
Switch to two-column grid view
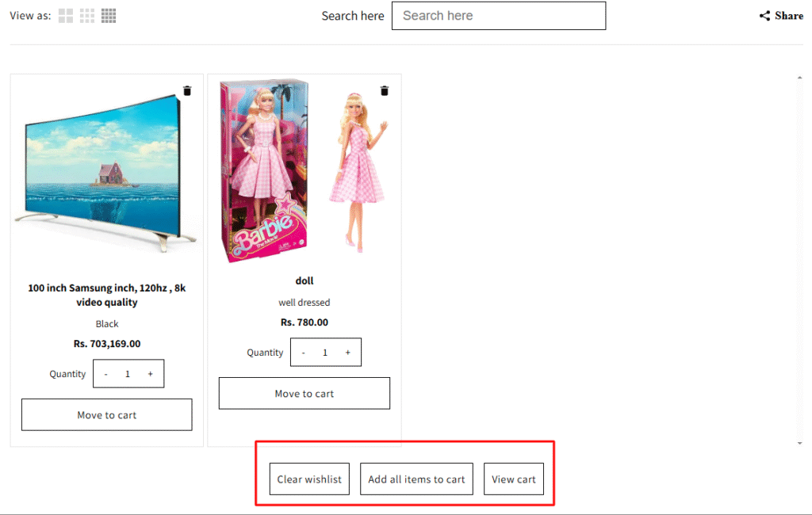coord(65,16)
